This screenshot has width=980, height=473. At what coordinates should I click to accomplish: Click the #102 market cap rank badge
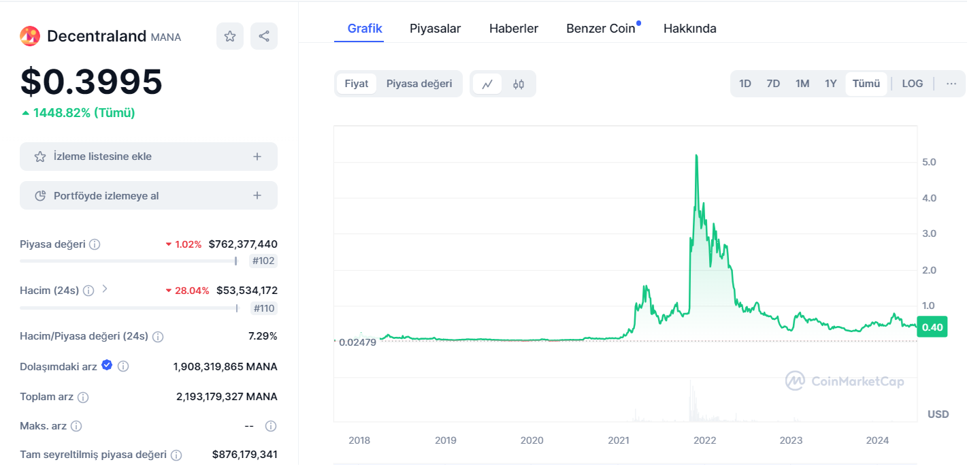[263, 261]
